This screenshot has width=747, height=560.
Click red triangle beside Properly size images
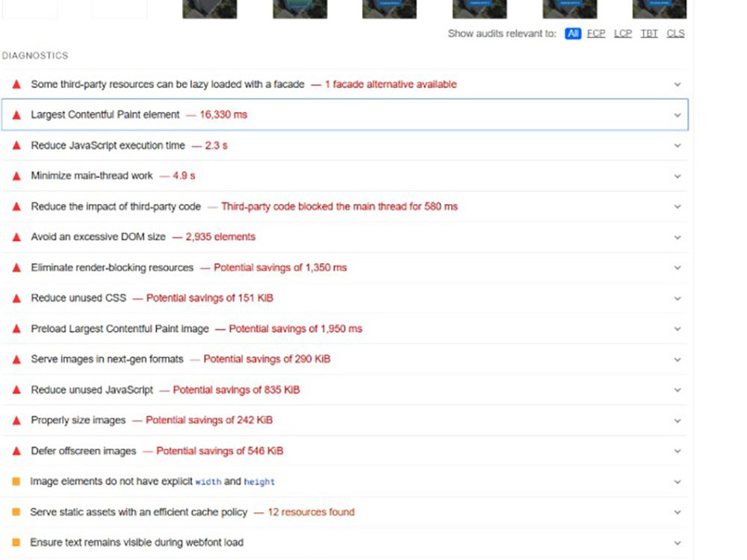click(16, 420)
